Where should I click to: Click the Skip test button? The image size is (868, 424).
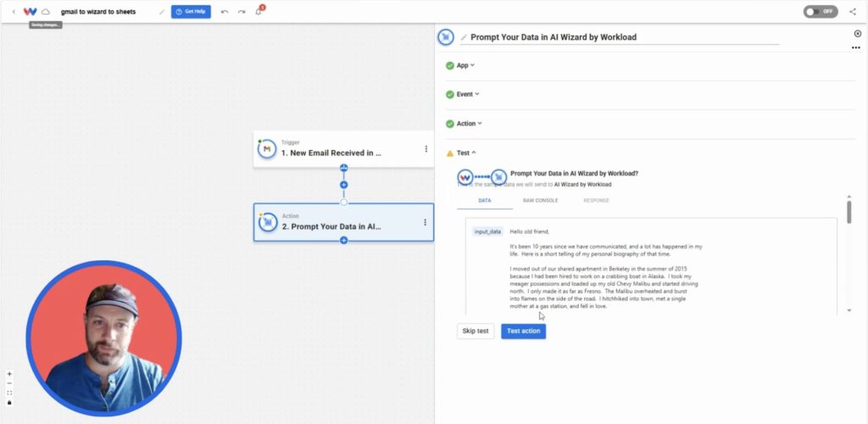[476, 331]
